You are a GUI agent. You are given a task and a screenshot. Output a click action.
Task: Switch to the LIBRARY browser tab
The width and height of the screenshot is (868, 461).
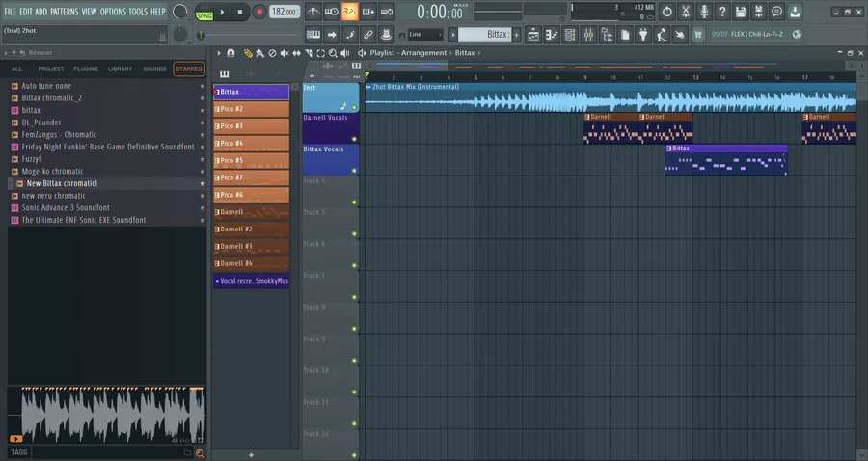[121, 69]
